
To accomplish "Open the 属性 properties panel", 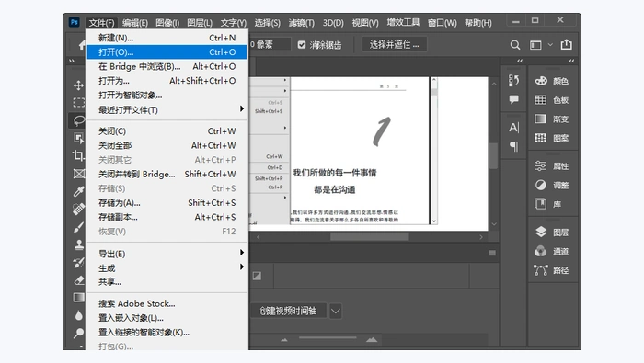I will pos(552,166).
